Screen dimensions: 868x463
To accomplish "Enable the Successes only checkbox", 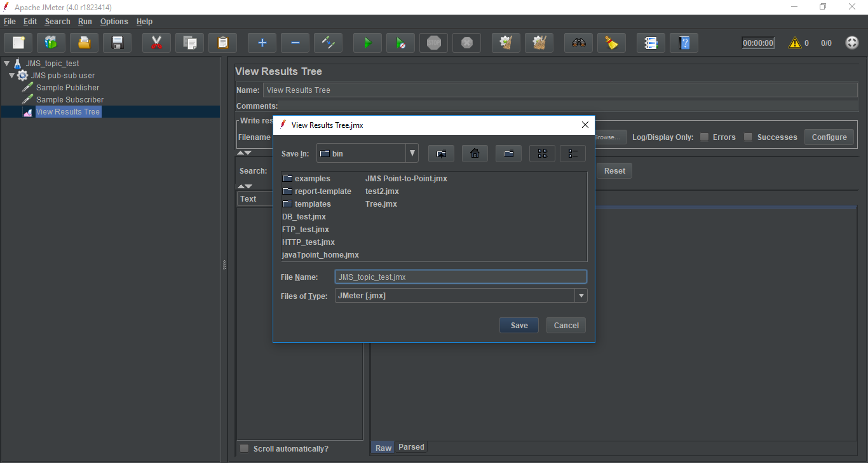I will 749,137.
